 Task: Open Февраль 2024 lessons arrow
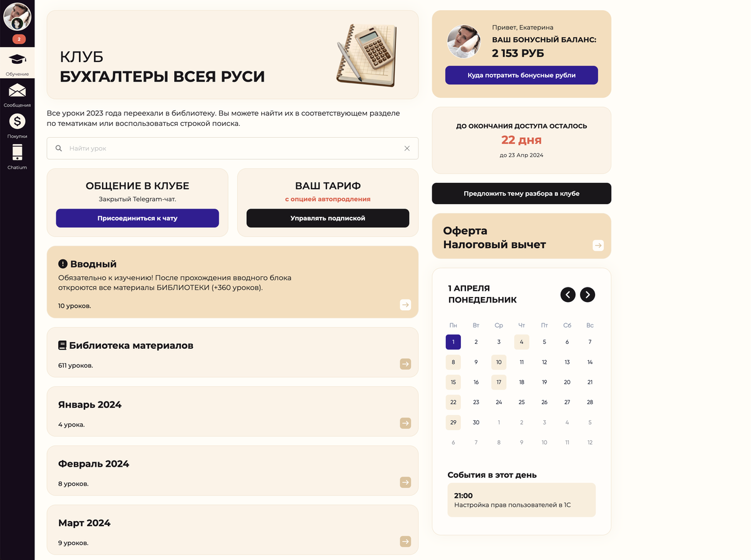coord(405,482)
